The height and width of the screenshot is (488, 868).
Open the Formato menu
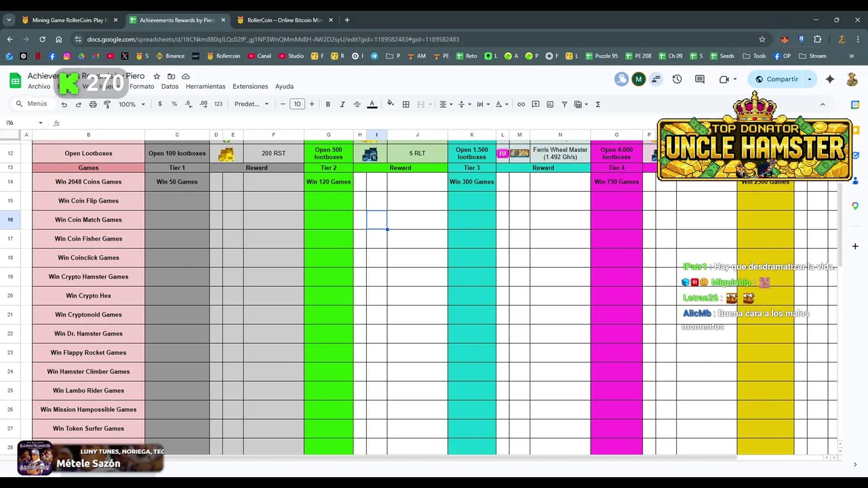point(142,87)
